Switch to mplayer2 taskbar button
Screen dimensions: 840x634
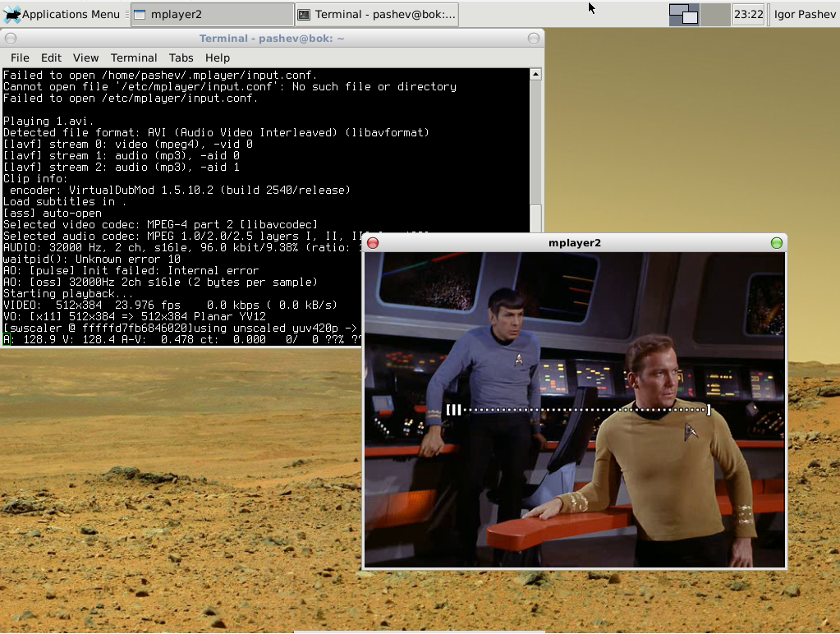tap(213, 15)
